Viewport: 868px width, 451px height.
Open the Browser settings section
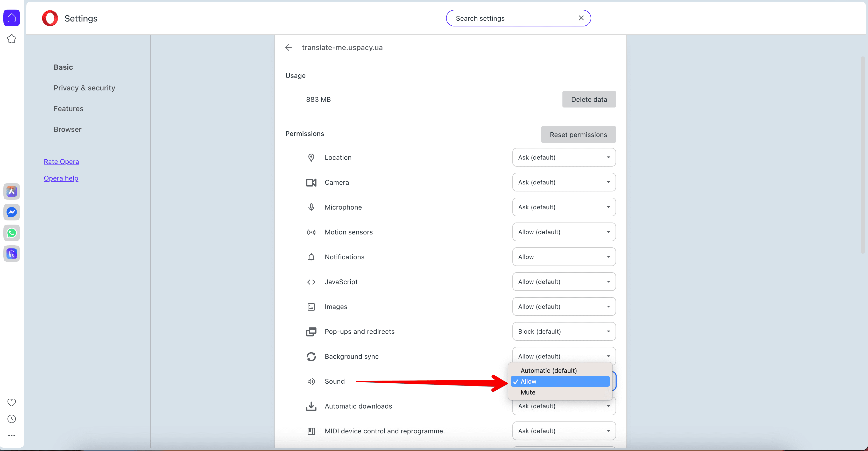pos(67,129)
